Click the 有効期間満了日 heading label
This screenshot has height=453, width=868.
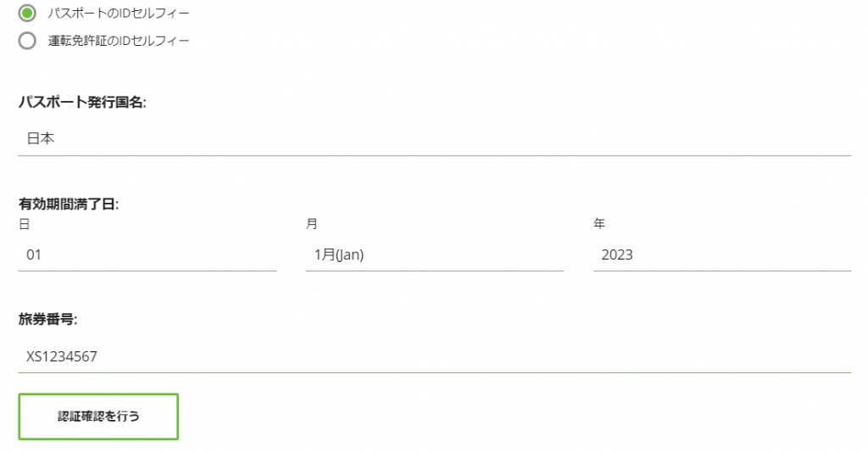(69, 204)
